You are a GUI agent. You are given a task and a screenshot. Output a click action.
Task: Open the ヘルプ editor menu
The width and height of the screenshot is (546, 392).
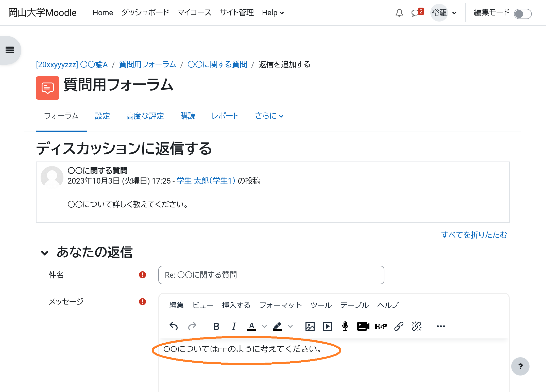pyautogui.click(x=388, y=305)
